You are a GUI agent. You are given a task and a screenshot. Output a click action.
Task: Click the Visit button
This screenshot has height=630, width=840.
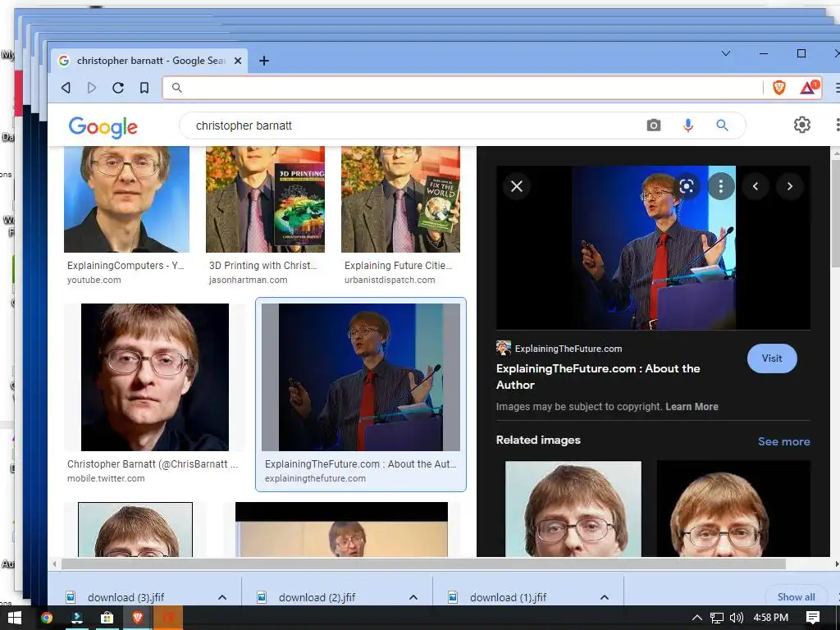click(x=772, y=358)
